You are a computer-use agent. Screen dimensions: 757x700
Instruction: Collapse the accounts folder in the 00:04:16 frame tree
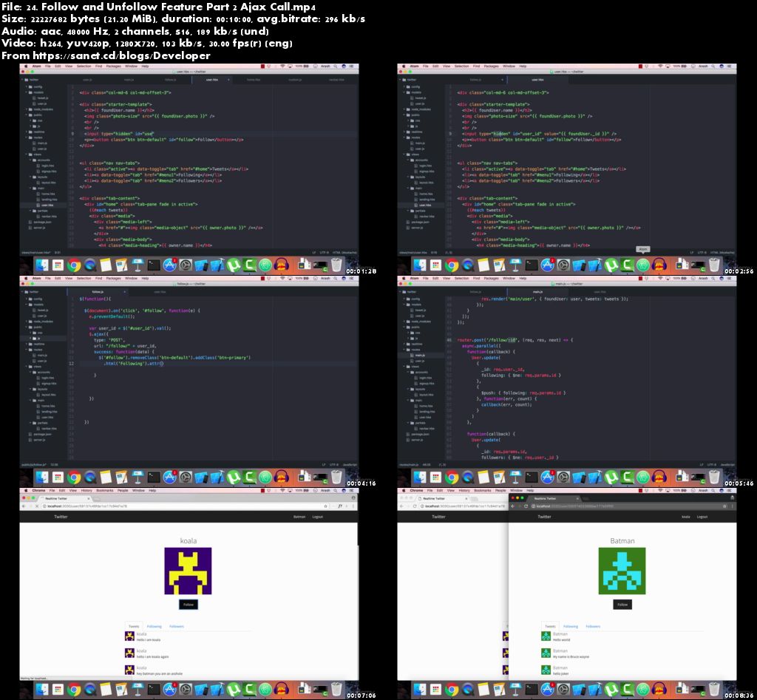click(40, 373)
